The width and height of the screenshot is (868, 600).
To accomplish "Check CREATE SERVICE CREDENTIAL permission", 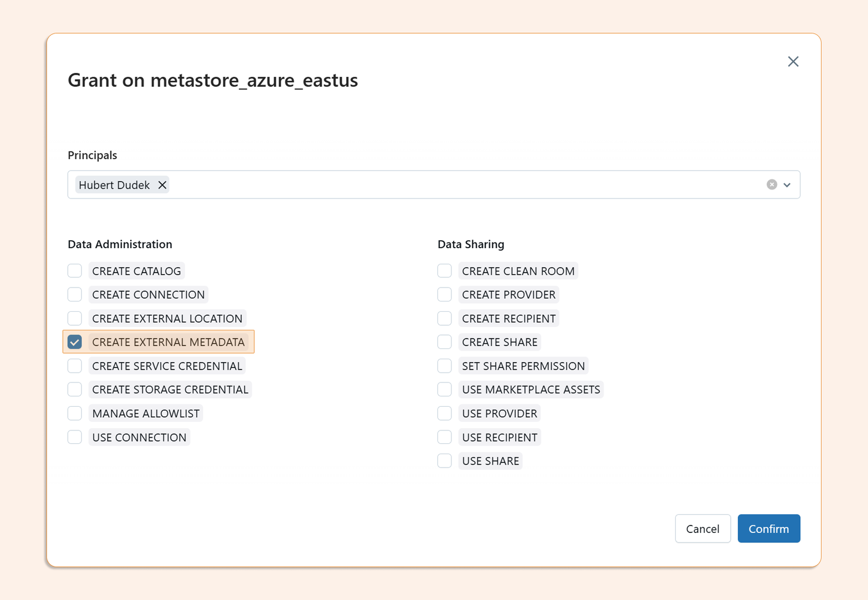I will (x=75, y=366).
